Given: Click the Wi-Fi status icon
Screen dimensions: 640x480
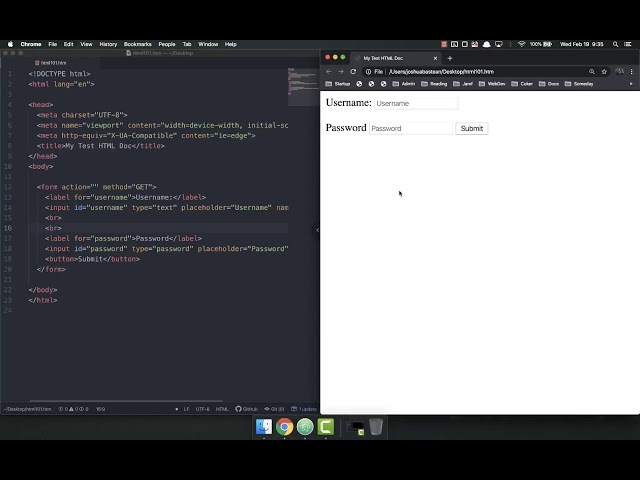Looking at the screenshot, I should (x=521, y=44).
